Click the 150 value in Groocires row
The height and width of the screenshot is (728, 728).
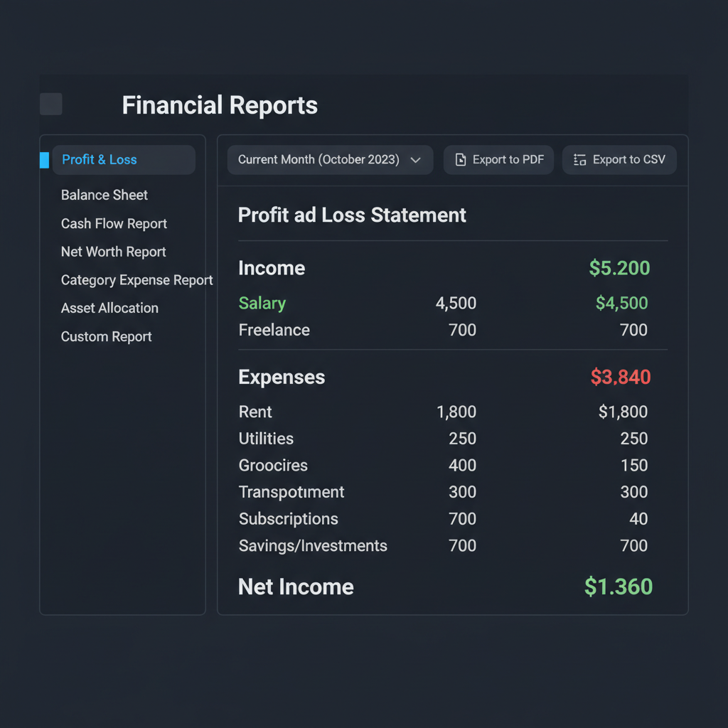point(634,466)
